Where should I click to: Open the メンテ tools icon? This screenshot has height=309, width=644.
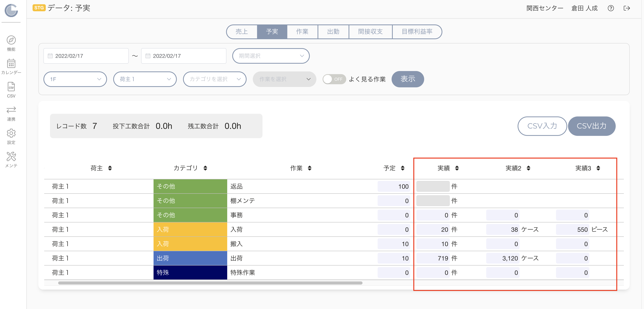11,156
